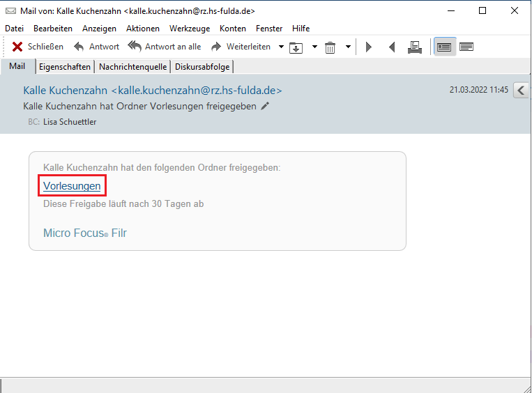Viewport: 532px width, 393px height.
Task: Switch to the Nachrichtenquelle tab
Action: pos(132,67)
